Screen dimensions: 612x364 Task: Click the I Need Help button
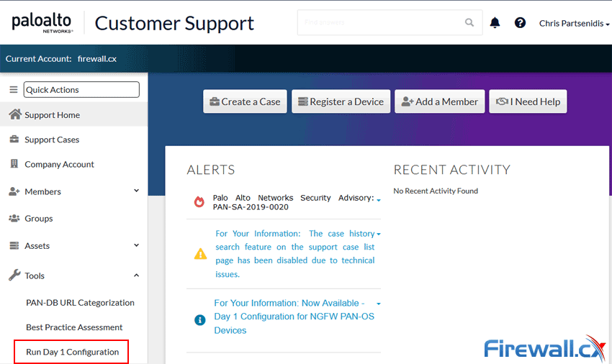click(x=528, y=101)
